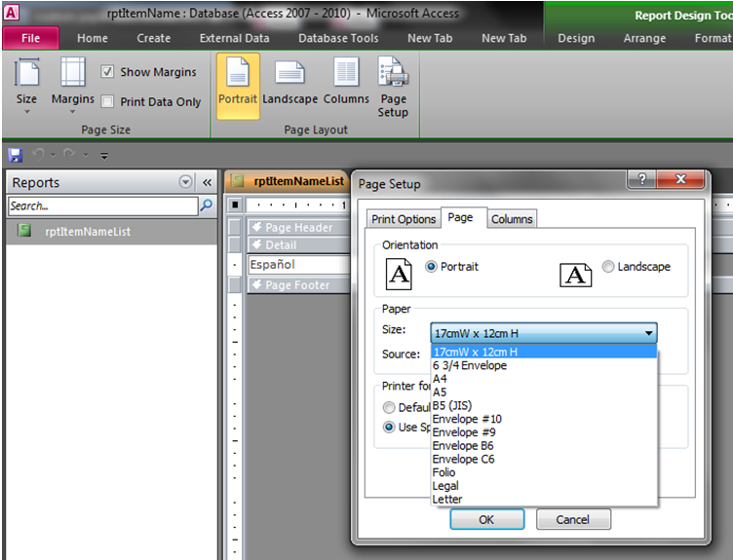
Task: Choose Envelope #10 paper size
Action: click(544, 419)
